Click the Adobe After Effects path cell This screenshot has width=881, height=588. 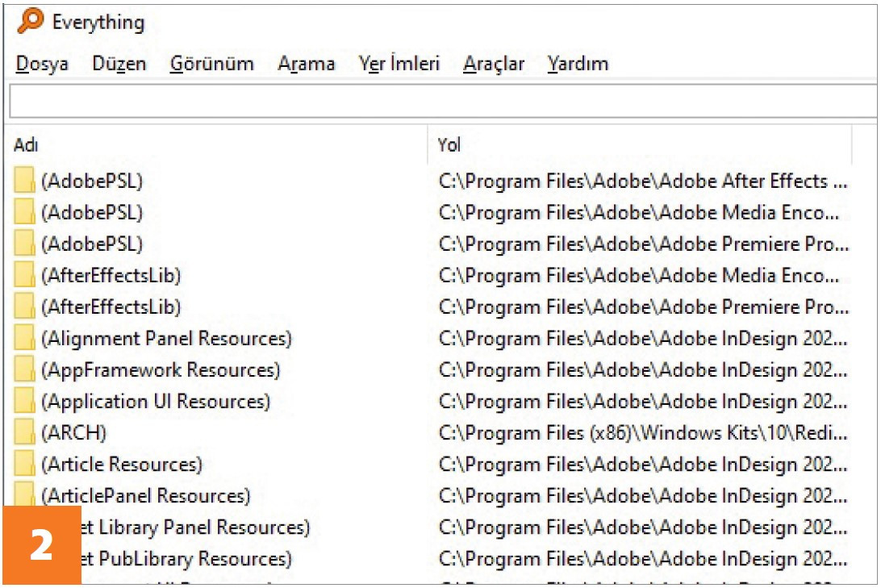point(643,181)
